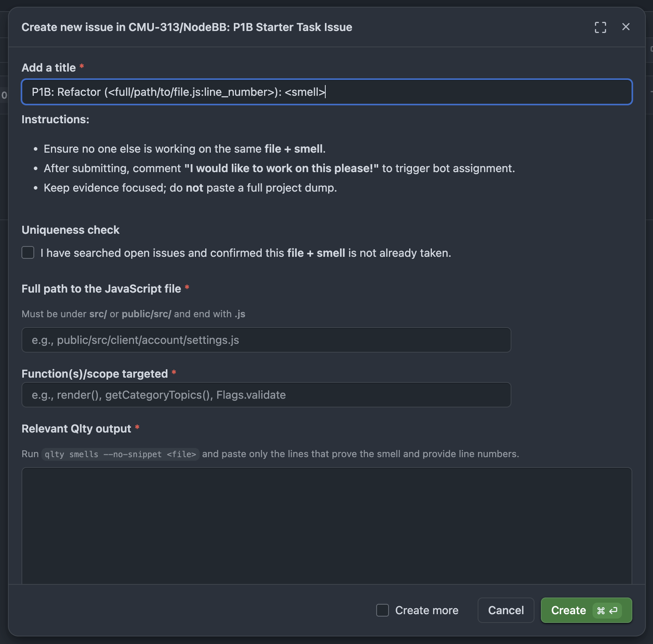The image size is (653, 644).
Task: Select the Instructions heading text
Action: pyautogui.click(x=55, y=119)
